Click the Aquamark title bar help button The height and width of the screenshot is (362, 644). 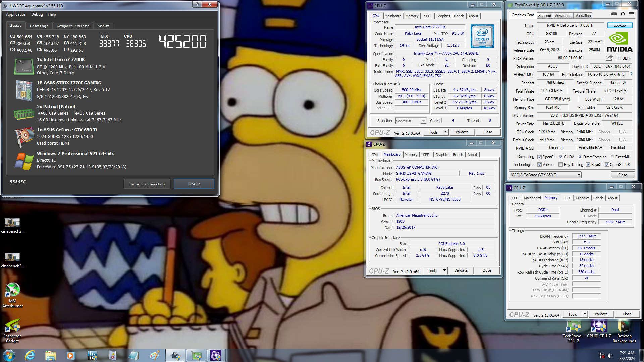pos(197,4)
